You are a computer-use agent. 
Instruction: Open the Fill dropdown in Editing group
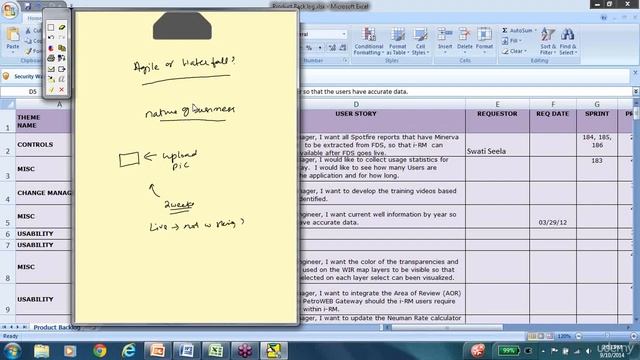pos(512,41)
